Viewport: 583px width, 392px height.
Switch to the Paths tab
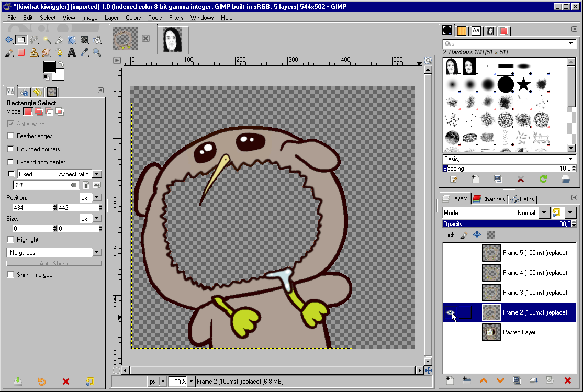pyautogui.click(x=523, y=199)
